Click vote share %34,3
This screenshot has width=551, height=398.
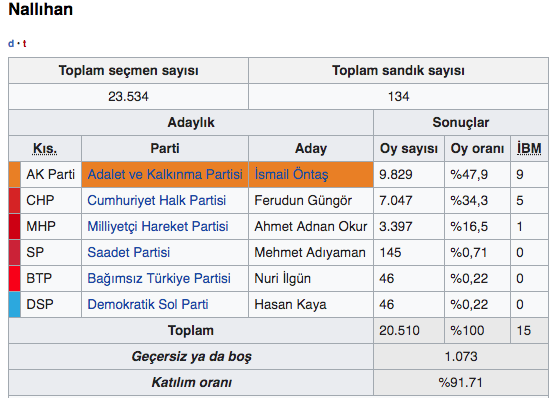click(x=469, y=200)
